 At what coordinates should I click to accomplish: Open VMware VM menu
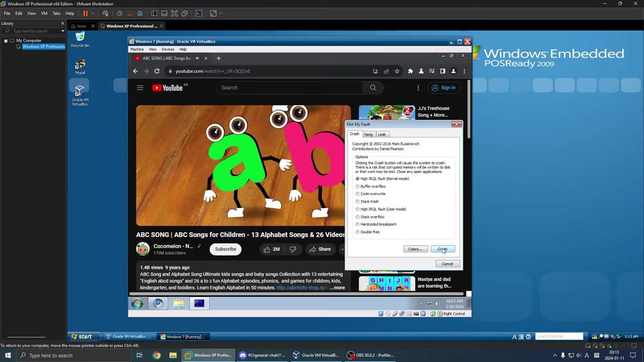(x=44, y=14)
